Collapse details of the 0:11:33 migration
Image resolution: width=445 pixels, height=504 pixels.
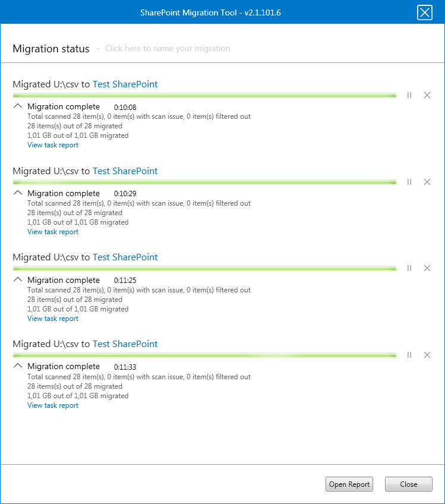(18, 366)
